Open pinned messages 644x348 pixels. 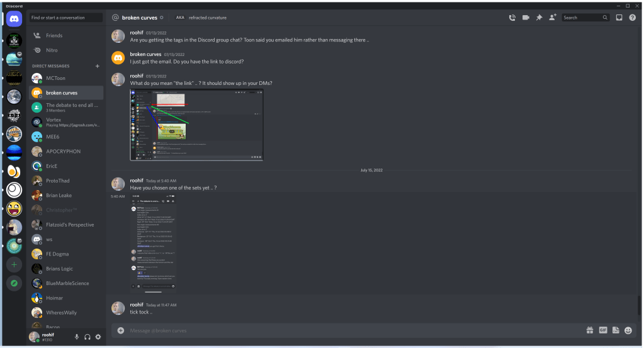coord(539,18)
